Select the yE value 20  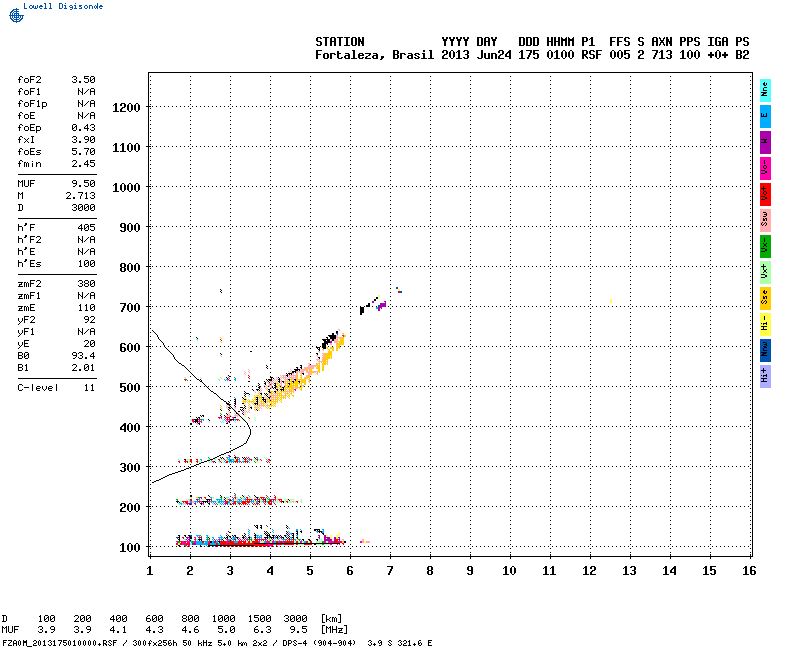pyautogui.click(x=89, y=344)
